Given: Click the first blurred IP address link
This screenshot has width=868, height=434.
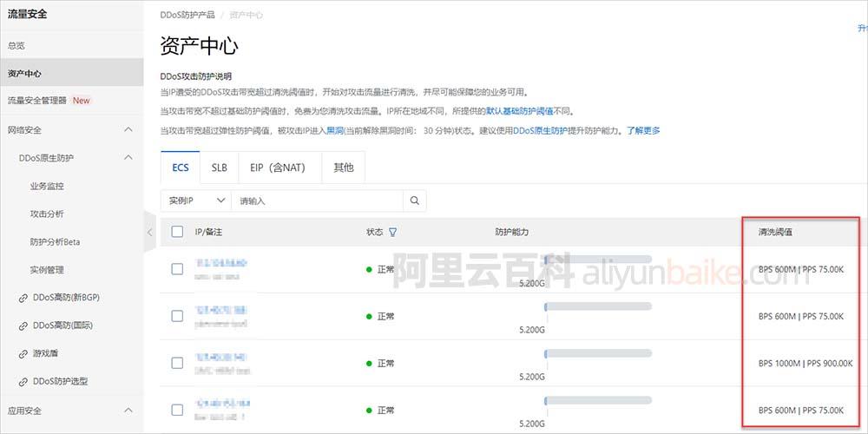Looking at the screenshot, I should click(x=220, y=262).
